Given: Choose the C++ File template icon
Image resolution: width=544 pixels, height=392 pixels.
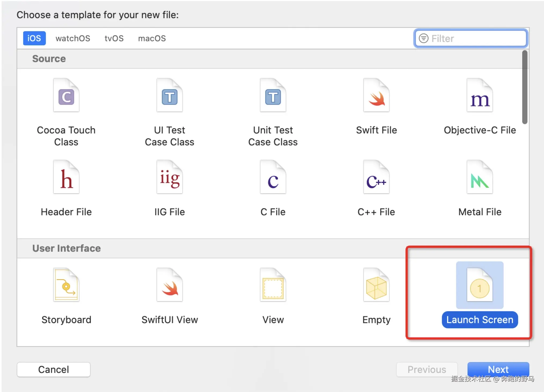Looking at the screenshot, I should [376, 177].
